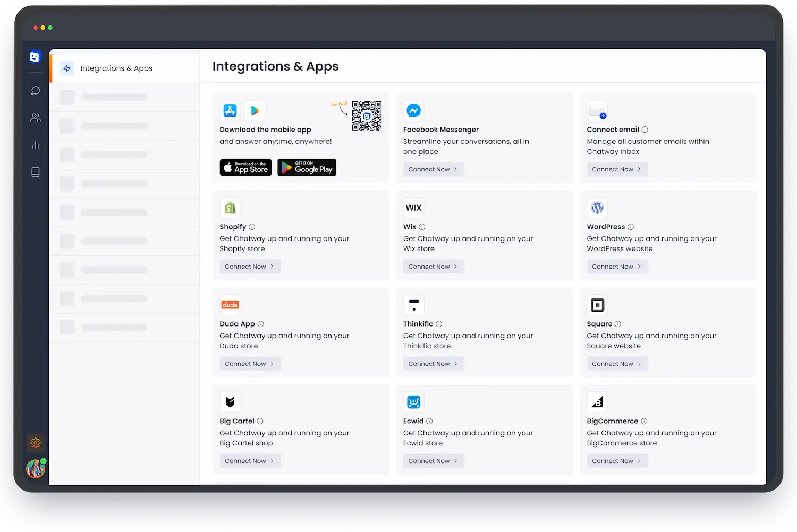Image resolution: width=797 pixels, height=532 pixels.
Task: Click Connect Now for Duda App
Action: point(250,364)
